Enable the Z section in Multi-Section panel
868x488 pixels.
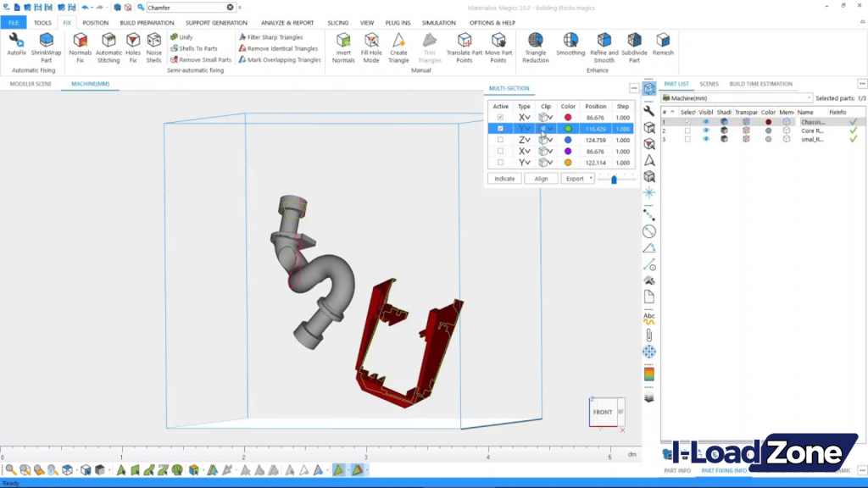coord(500,140)
